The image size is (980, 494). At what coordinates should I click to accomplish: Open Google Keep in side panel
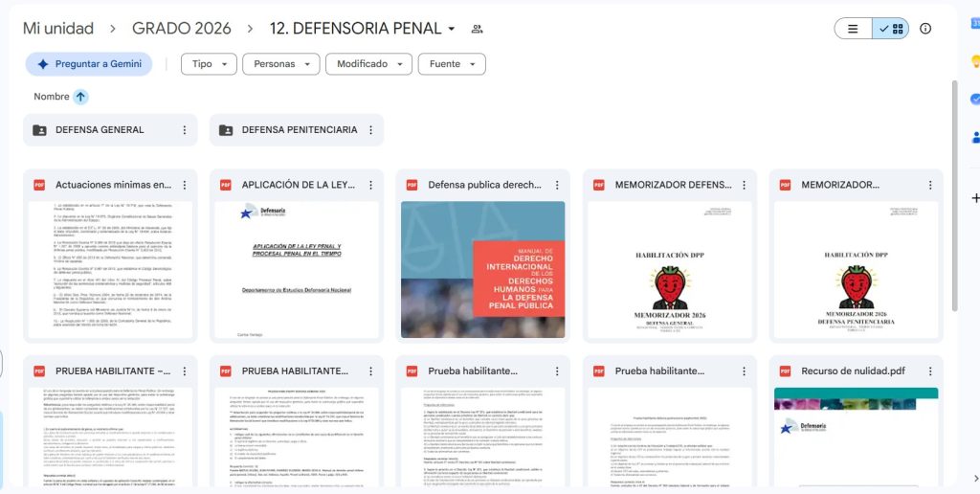click(975, 61)
